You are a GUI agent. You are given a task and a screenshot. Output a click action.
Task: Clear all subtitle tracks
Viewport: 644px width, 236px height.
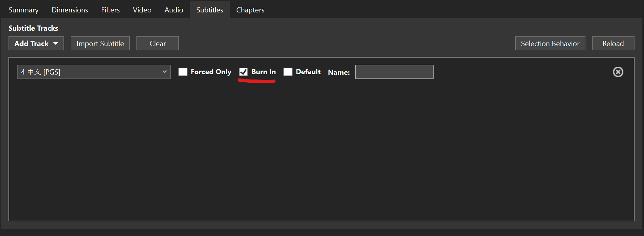[x=157, y=43]
